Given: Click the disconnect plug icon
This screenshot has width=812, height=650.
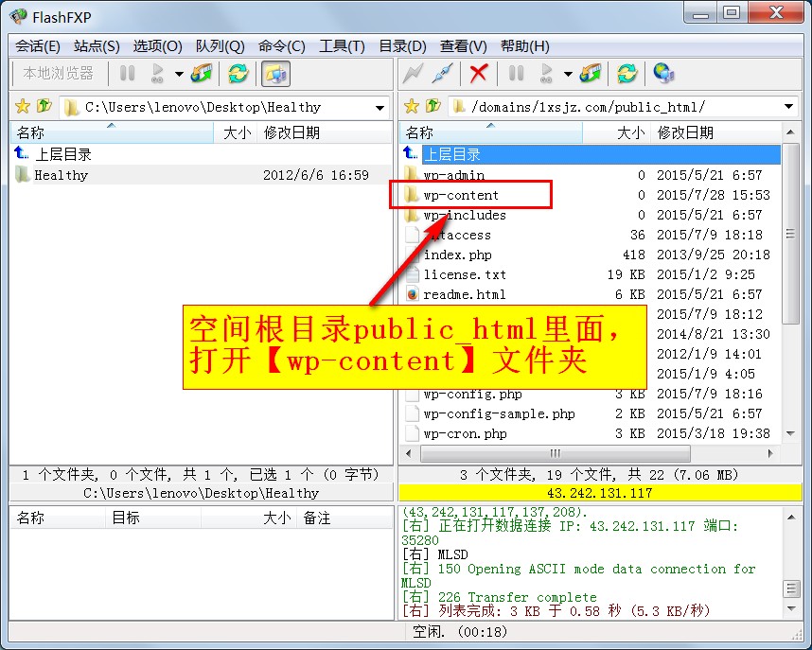Looking at the screenshot, I should [x=443, y=74].
